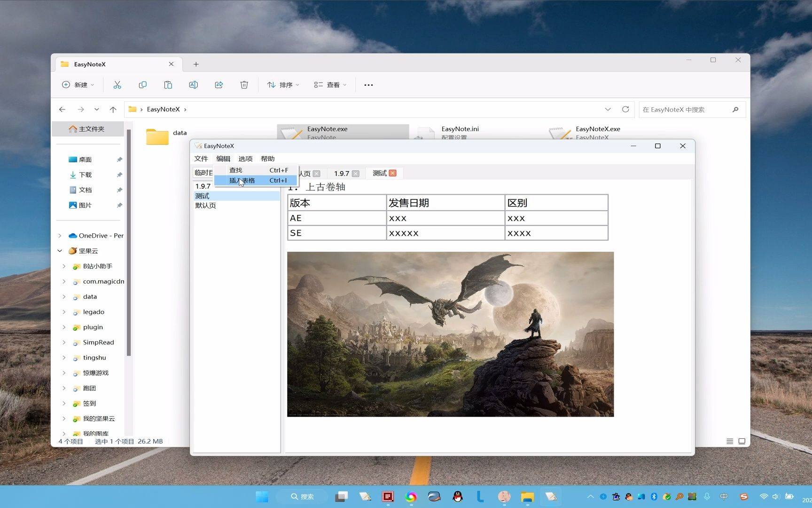Click the Sogou input method tray icon

(743, 496)
